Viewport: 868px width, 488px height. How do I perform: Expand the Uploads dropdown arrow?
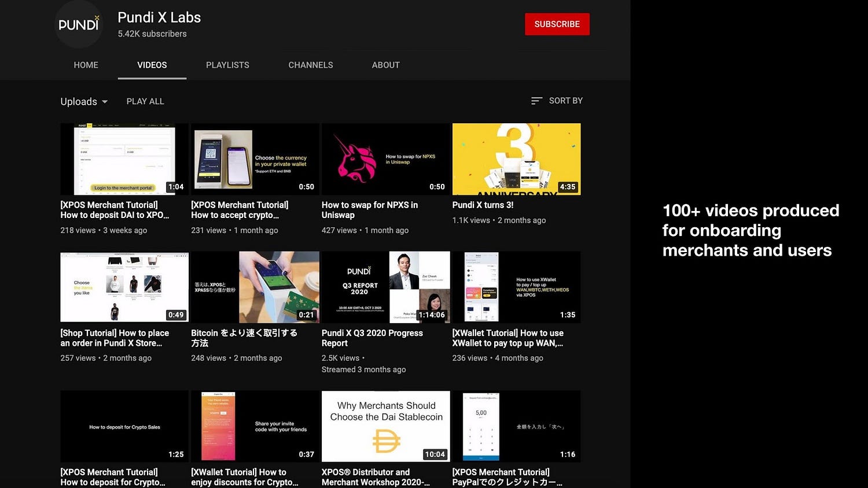(105, 102)
